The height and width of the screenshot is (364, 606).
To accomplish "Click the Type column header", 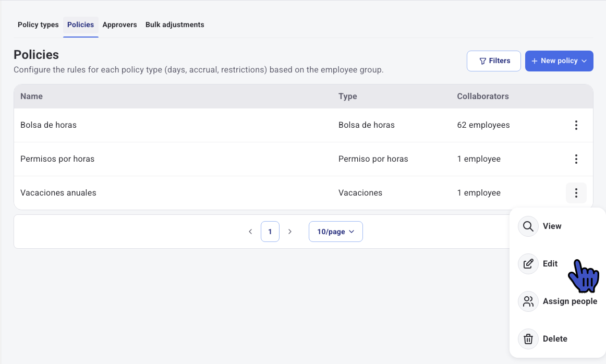I will pyautogui.click(x=348, y=96).
